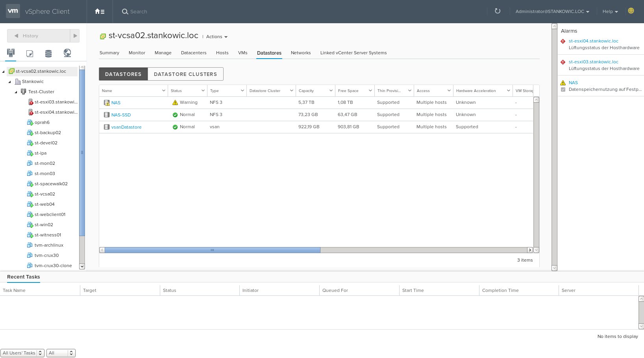Open st-esxi03.stankowic.loc alarm link

[x=593, y=62]
